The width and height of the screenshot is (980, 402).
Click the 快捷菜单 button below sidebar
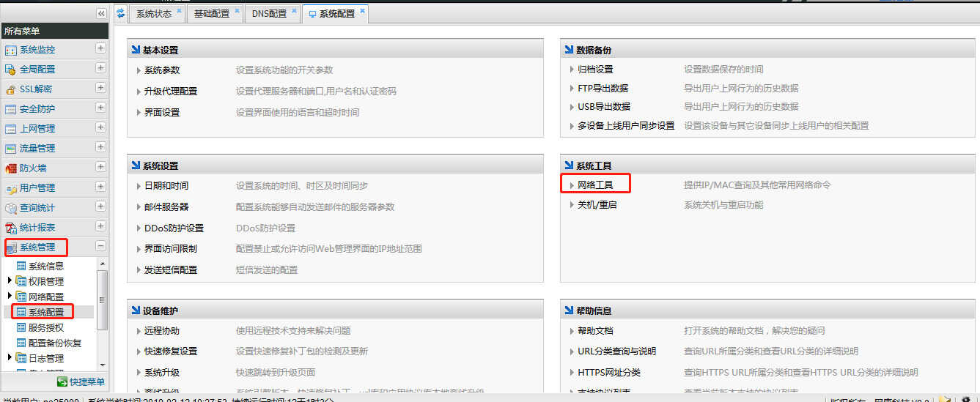pyautogui.click(x=81, y=382)
